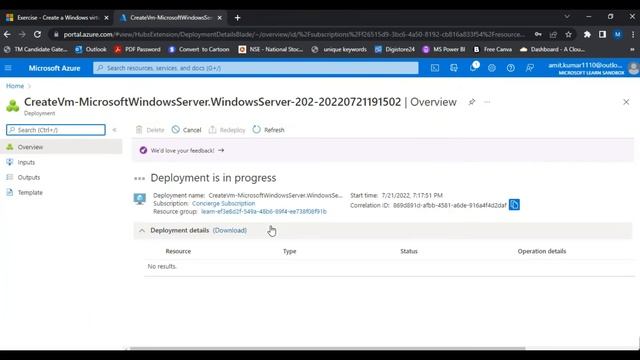This screenshot has width=640, height=360.
Task: Download the deployment details
Action: pyautogui.click(x=230, y=230)
